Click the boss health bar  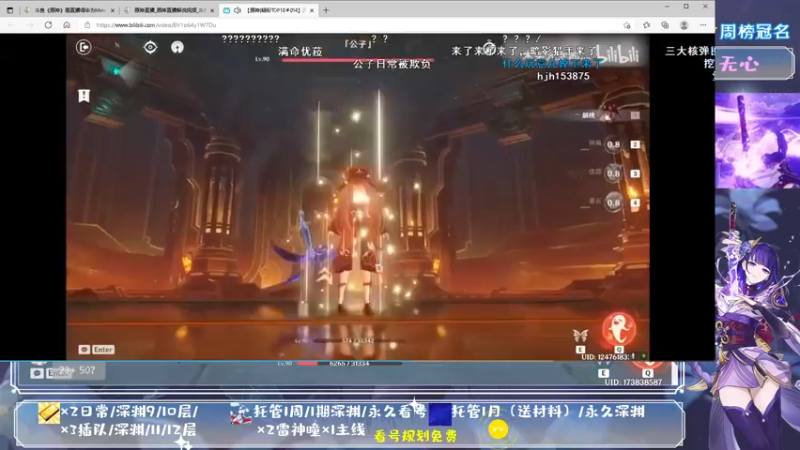click(x=357, y=60)
